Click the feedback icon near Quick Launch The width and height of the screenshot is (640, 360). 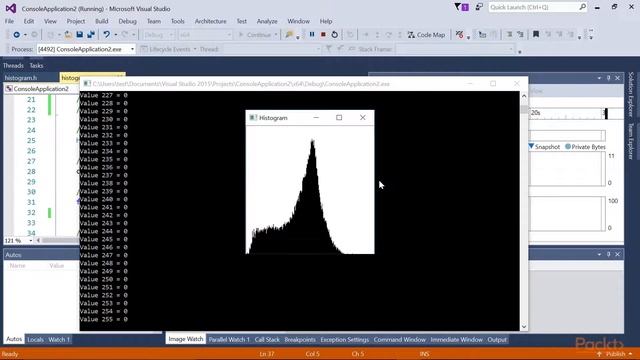coord(479,7)
